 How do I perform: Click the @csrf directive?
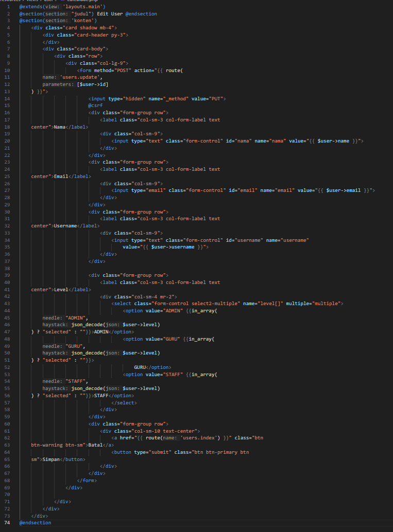coord(95,105)
